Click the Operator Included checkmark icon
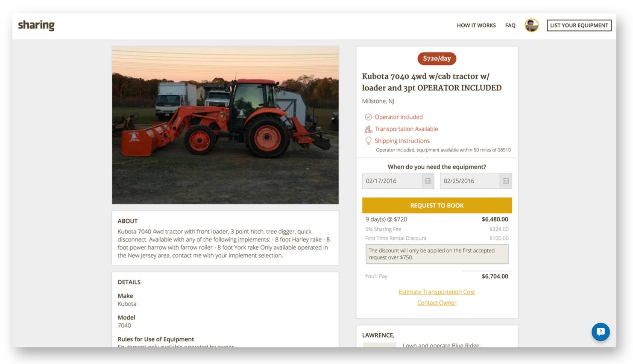 (x=368, y=117)
